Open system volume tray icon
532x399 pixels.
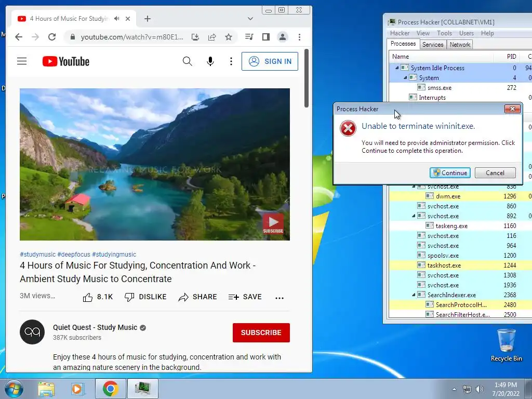point(480,389)
